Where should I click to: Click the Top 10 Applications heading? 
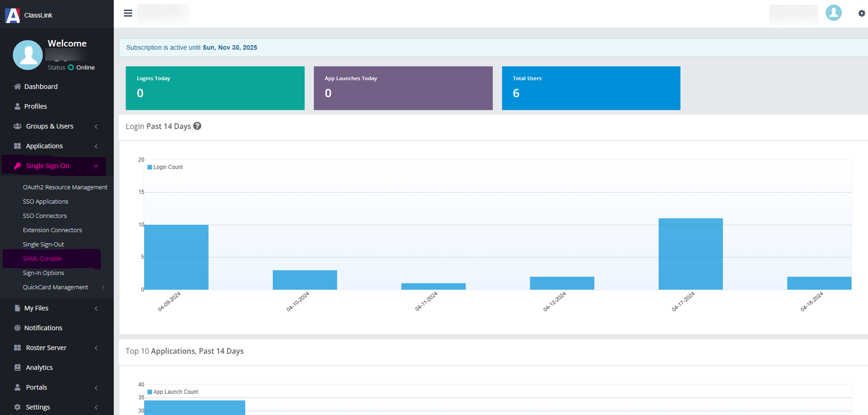pos(185,351)
